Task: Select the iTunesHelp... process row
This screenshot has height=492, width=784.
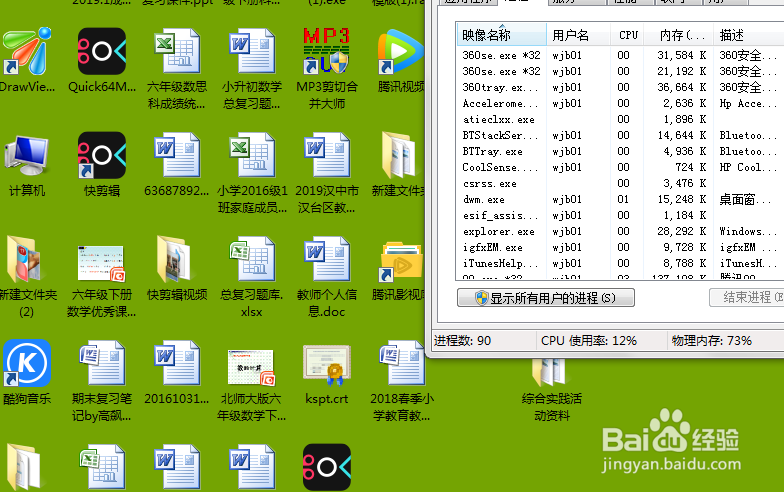Action: tap(620, 264)
